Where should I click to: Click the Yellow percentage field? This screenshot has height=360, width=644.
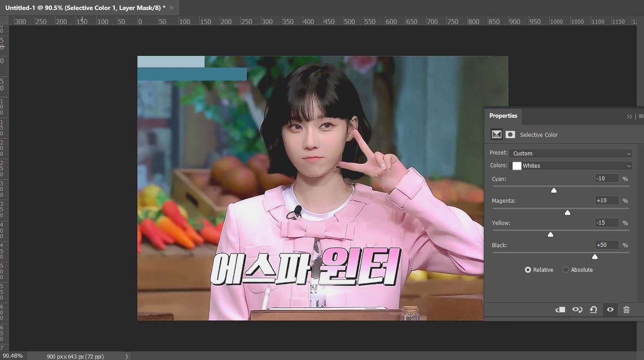pos(607,223)
